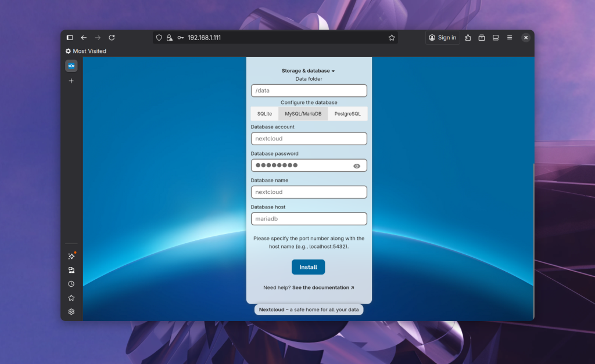Open the Most Visited bookmarks folder
Viewport: 595px width, 364px height.
tap(86, 51)
